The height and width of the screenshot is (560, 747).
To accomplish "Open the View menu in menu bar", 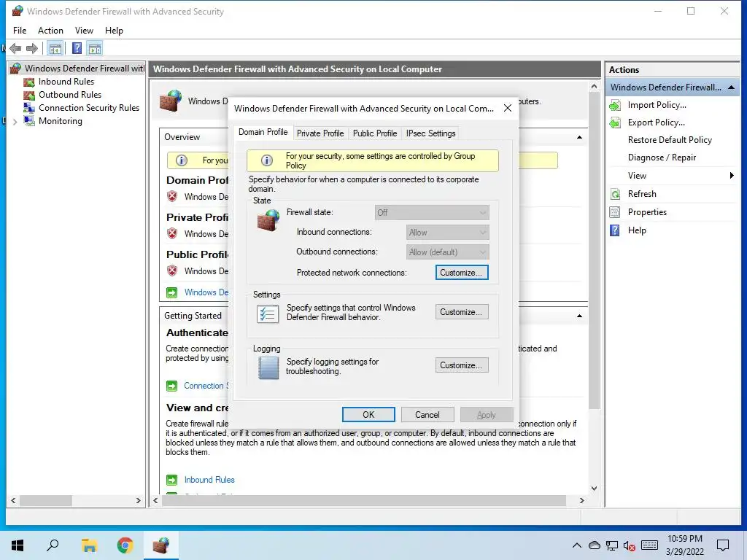I will click(x=84, y=31).
